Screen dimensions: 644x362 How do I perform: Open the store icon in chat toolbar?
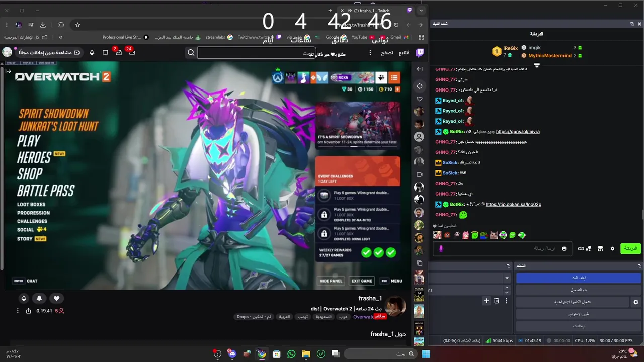[600, 248]
